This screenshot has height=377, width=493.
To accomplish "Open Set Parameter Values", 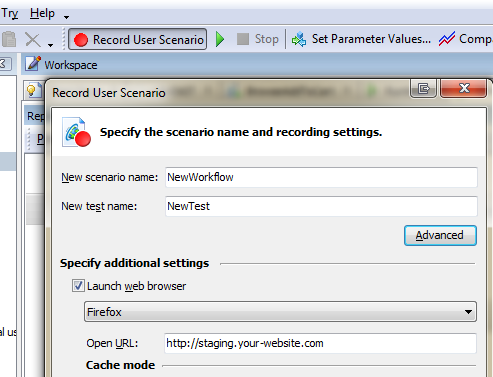I will pyautogui.click(x=361, y=39).
